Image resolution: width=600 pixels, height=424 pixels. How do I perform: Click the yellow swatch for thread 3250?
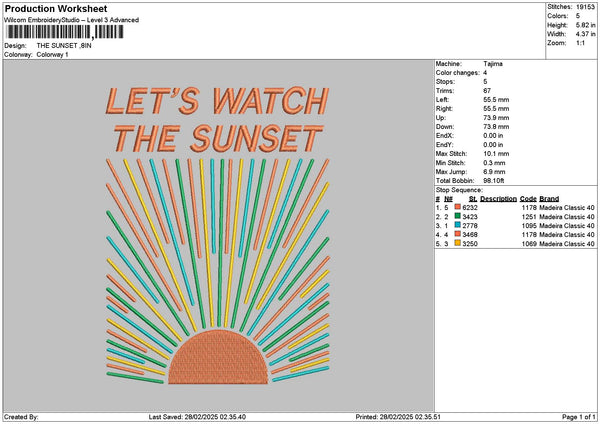[x=458, y=243]
